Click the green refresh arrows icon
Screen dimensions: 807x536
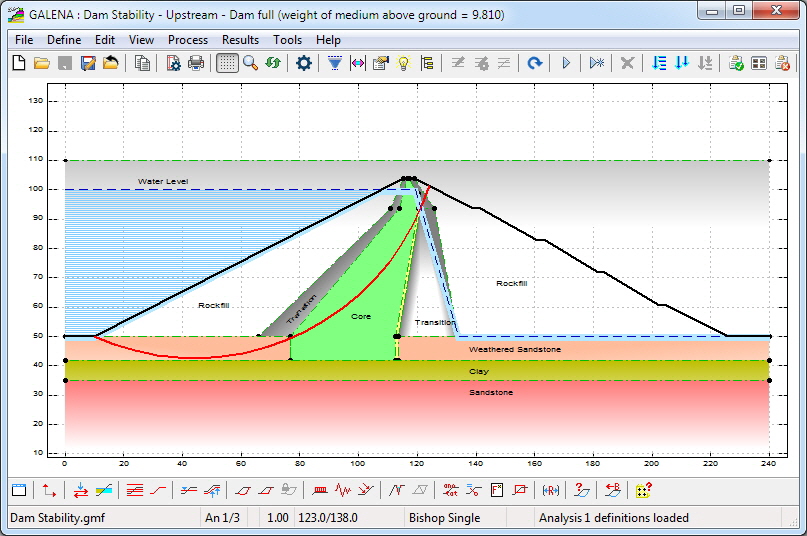tap(273, 63)
